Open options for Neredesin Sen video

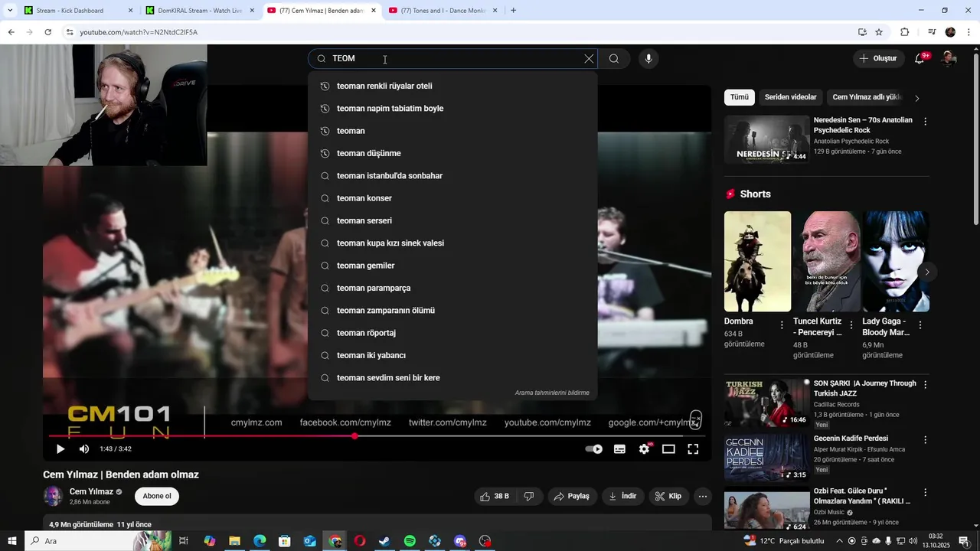925,122
